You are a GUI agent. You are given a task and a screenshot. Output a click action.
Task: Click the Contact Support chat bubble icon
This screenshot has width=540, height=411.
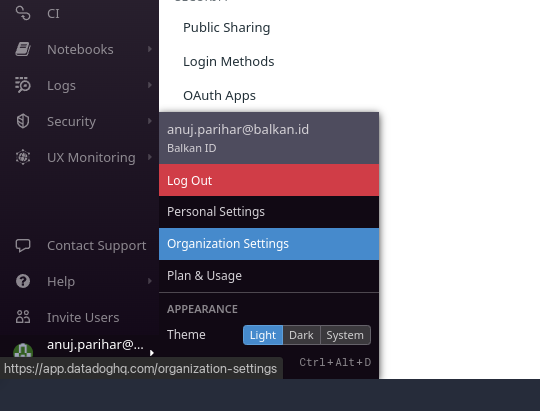pyautogui.click(x=23, y=245)
